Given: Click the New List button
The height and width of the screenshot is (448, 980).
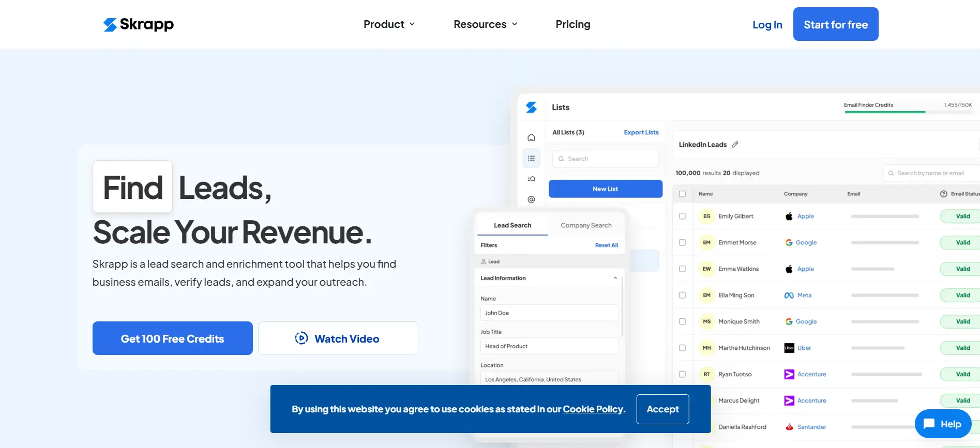Looking at the screenshot, I should [x=606, y=189].
